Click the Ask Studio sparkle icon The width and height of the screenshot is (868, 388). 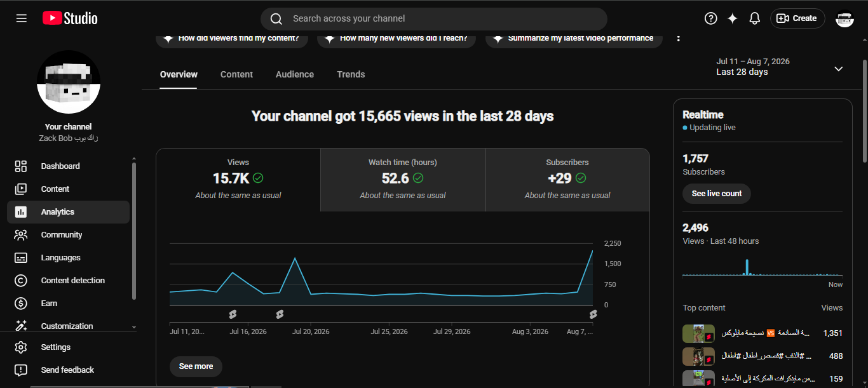click(733, 18)
